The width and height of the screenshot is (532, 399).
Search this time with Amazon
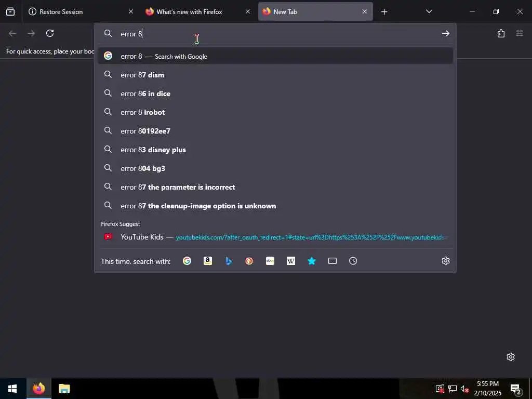click(x=208, y=261)
